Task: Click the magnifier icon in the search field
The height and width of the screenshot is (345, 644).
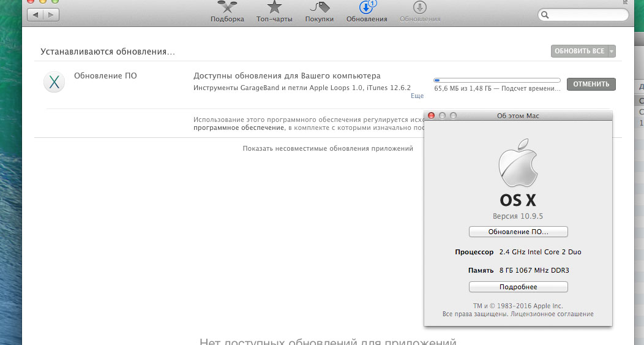Action: tap(545, 15)
